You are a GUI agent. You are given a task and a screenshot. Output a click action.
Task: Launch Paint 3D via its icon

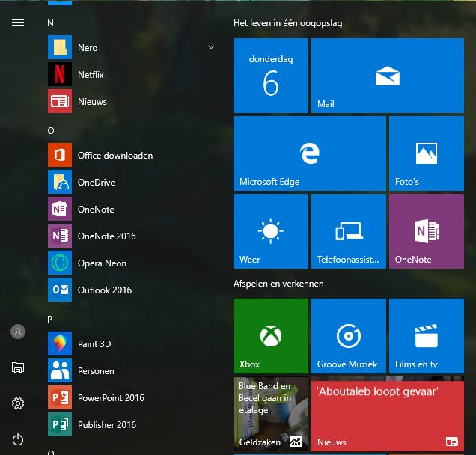pyautogui.click(x=60, y=343)
